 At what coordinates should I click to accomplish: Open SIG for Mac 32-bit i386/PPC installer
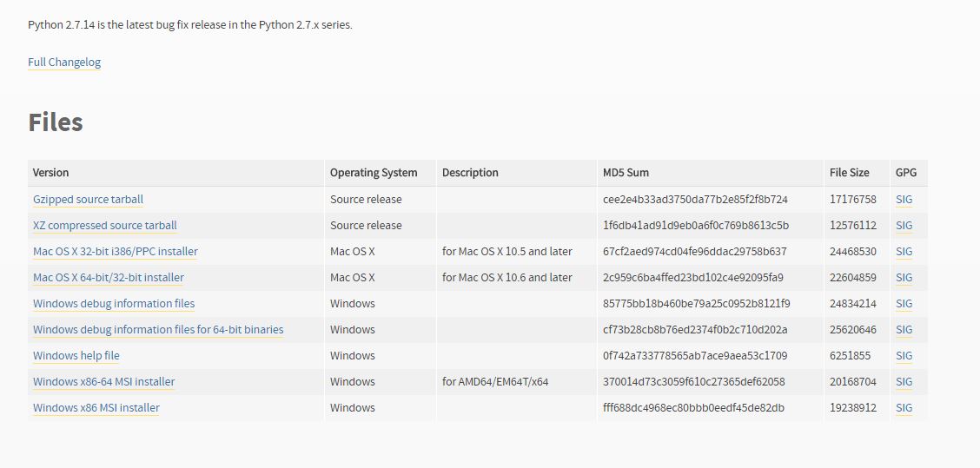coord(904,252)
